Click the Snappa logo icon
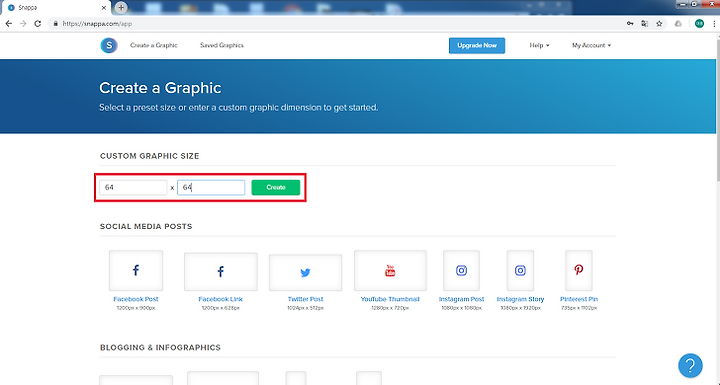This screenshot has height=385, width=720. [x=109, y=45]
